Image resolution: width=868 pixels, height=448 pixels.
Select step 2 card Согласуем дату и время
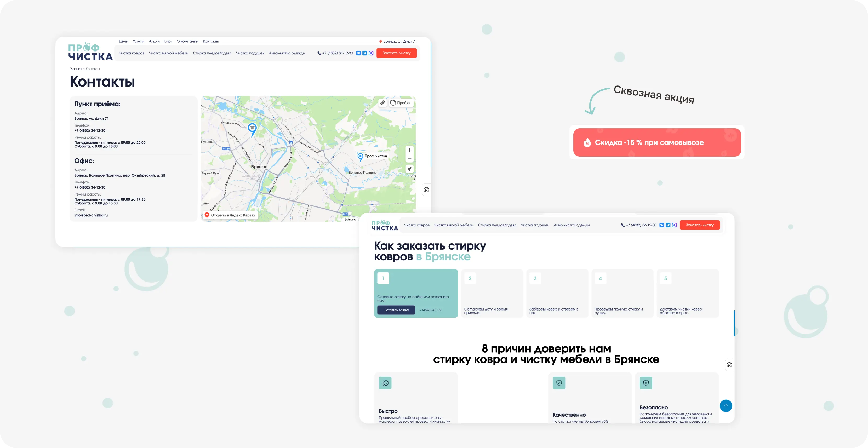492,293
